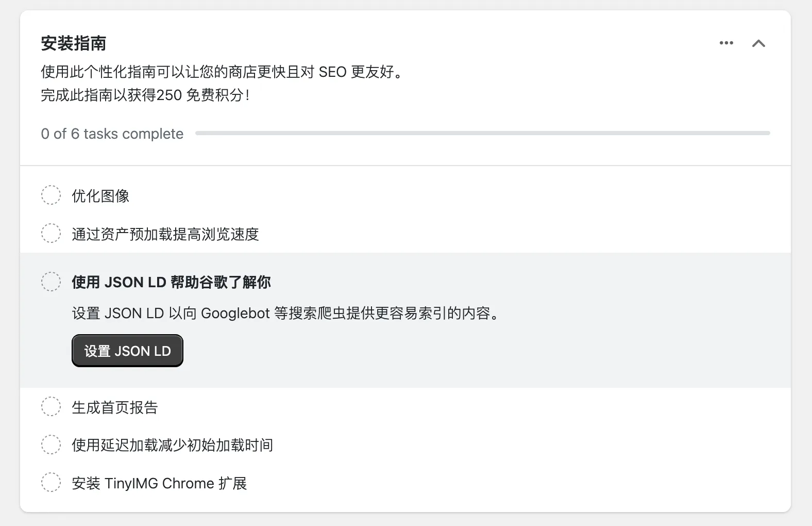This screenshot has width=812, height=526.
Task: Click the 250 免费积分 reward text
Action: (x=147, y=95)
